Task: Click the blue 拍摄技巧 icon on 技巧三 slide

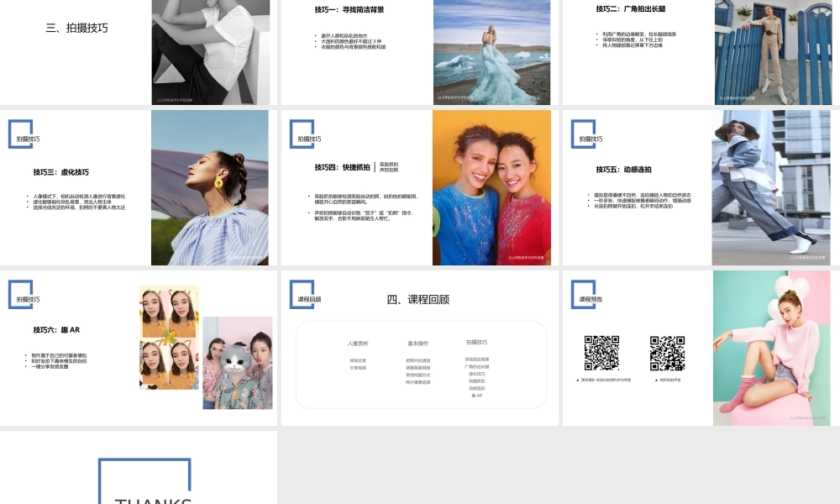Action: 21,134
